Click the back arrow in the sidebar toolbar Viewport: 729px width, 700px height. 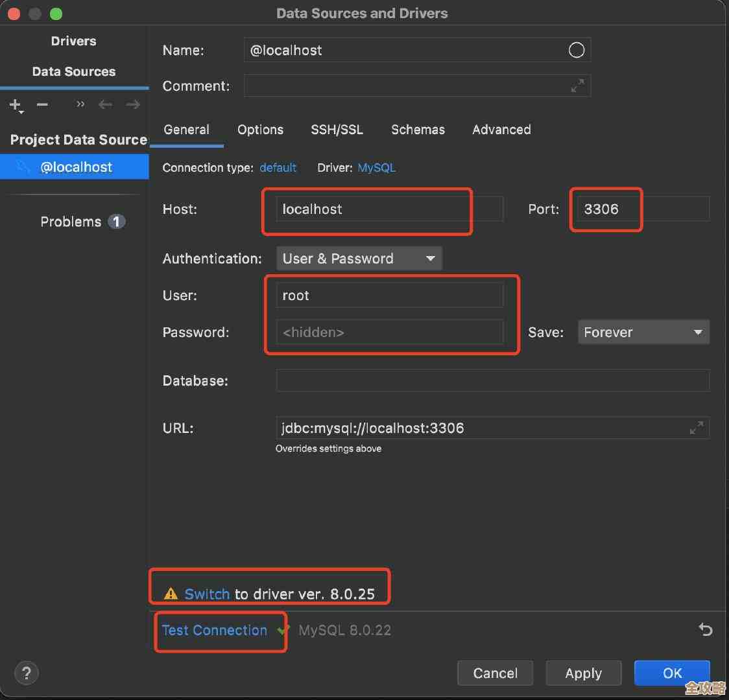[x=105, y=104]
